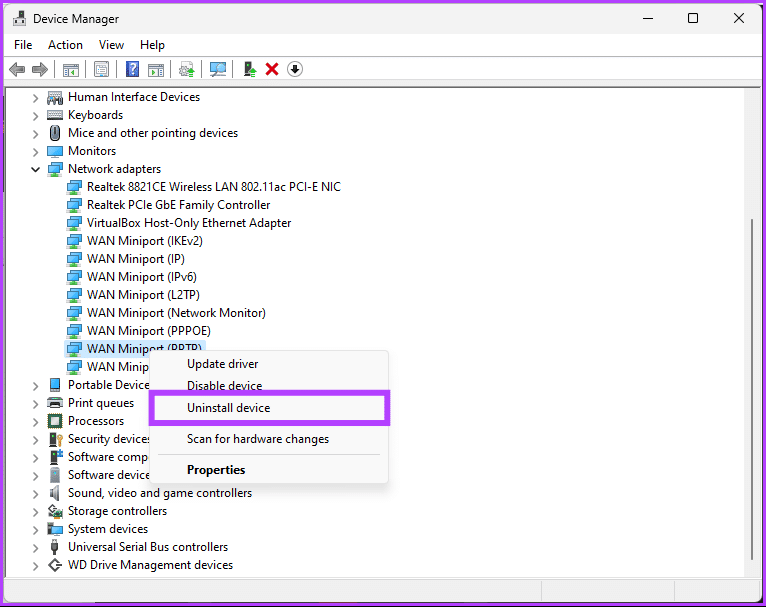The width and height of the screenshot is (766, 607).
Task: Select WAN Miniport (L2TP)
Action: tap(143, 295)
